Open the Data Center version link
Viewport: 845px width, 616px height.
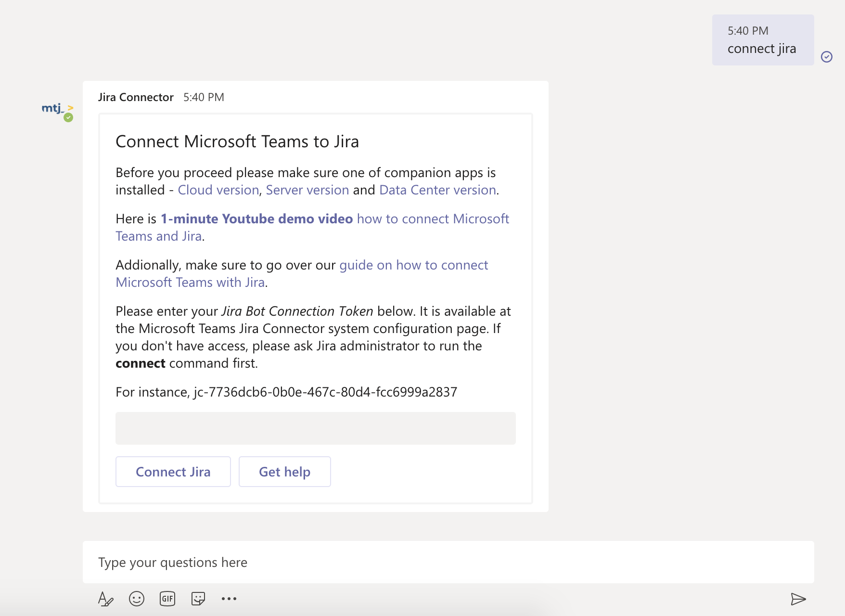coord(436,190)
